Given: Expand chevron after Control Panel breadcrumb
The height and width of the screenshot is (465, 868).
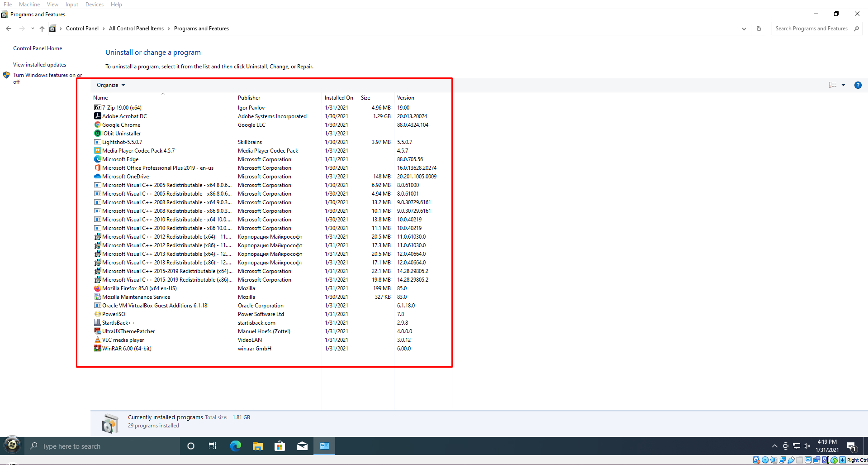Looking at the screenshot, I should click(104, 29).
